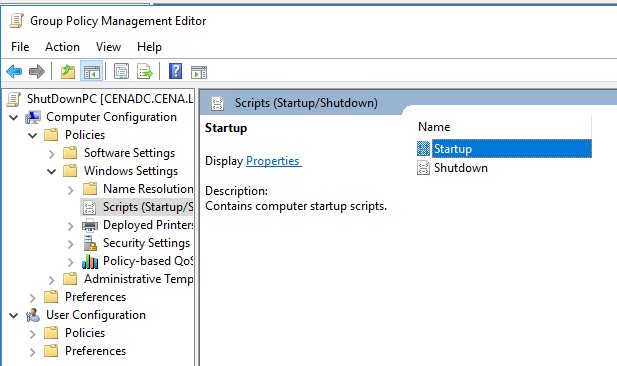Click the Back arrow toolbar icon
Viewport: 617px width, 366px height.
point(14,72)
